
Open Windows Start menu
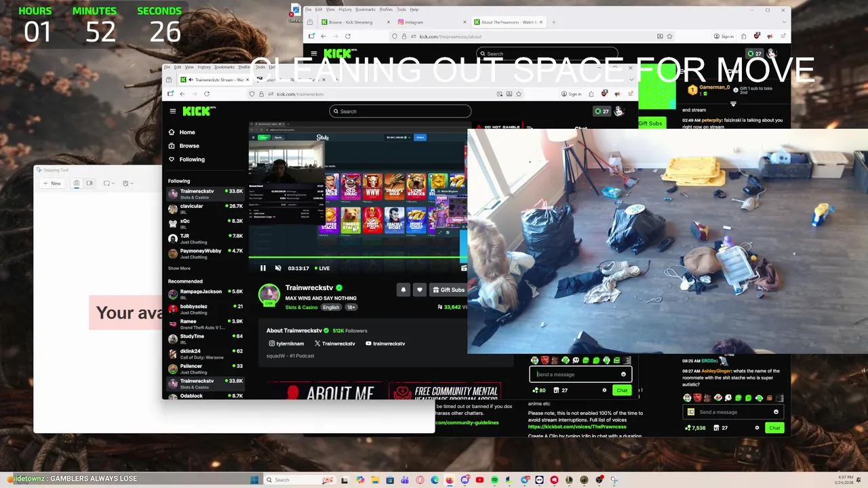tap(254, 480)
